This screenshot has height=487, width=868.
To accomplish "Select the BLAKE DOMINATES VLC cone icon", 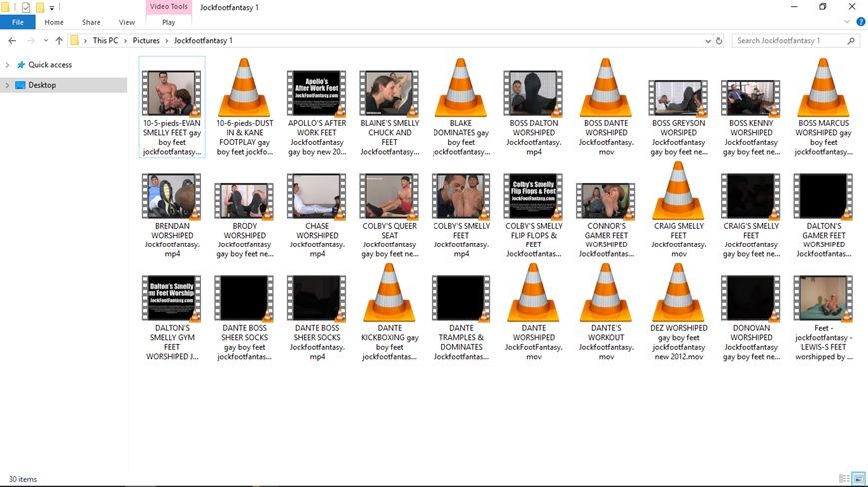I will [461, 88].
